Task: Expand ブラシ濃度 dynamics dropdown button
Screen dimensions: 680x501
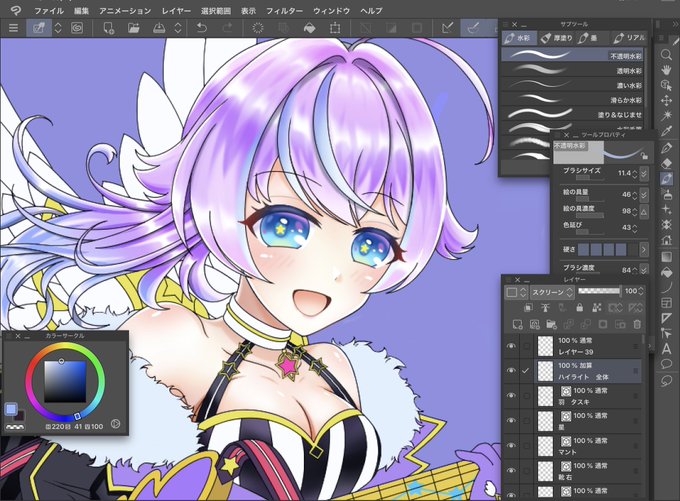Action: click(644, 270)
